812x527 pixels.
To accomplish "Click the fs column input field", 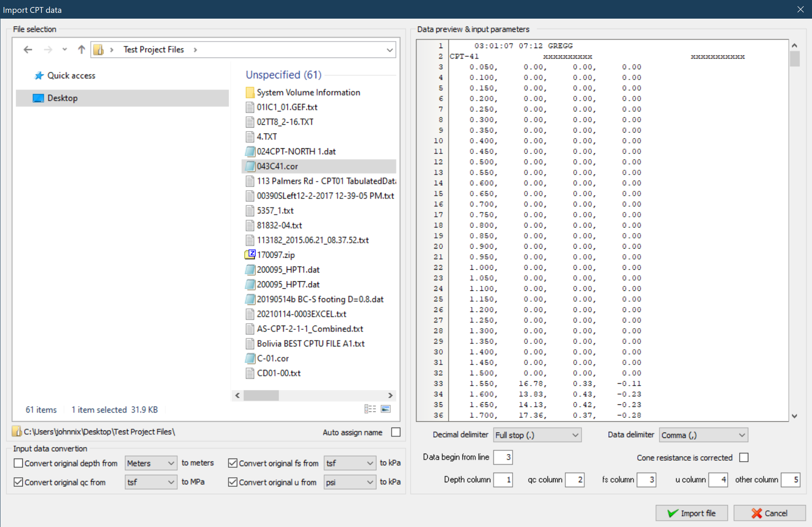I will coord(646,480).
